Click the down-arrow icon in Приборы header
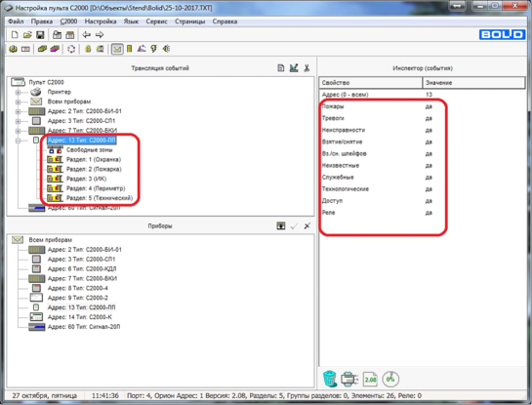532x405 pixels. [281, 225]
